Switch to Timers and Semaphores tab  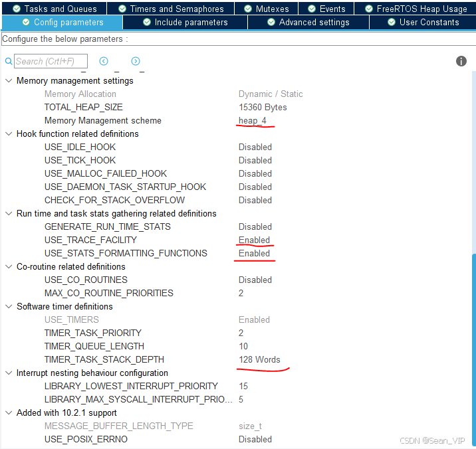click(x=171, y=9)
